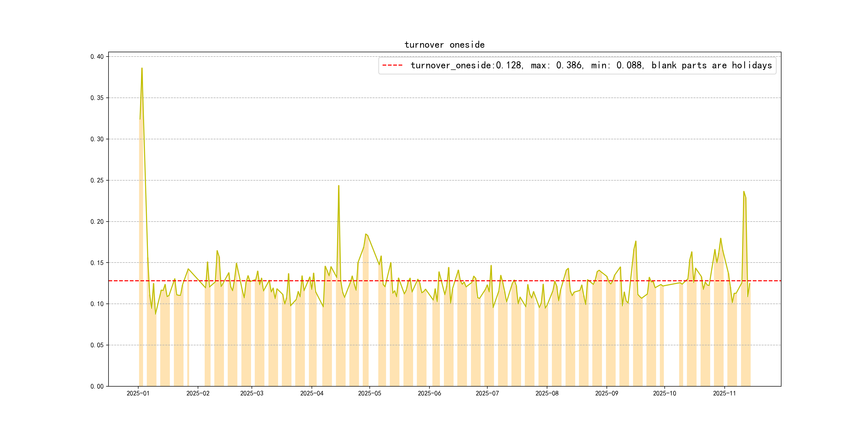Click the 2025-09 x-axis label
Screen dimensions: 868x434
tap(607, 393)
